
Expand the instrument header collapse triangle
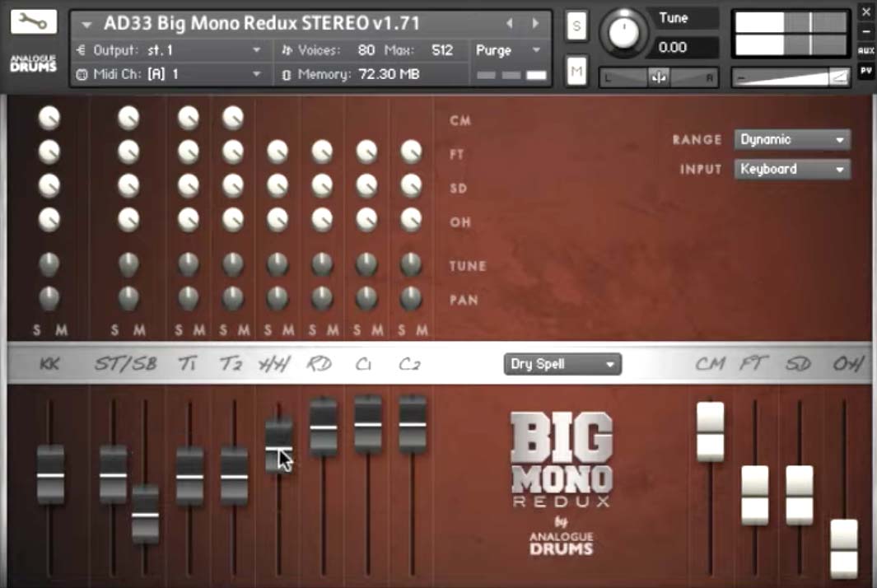click(86, 25)
